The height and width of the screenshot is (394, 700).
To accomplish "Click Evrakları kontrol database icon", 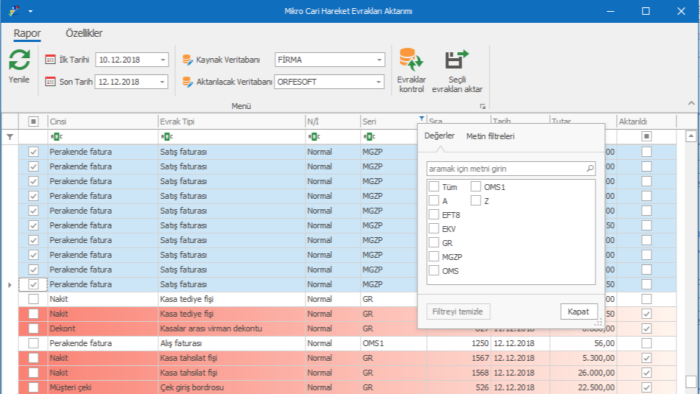I will tap(411, 59).
